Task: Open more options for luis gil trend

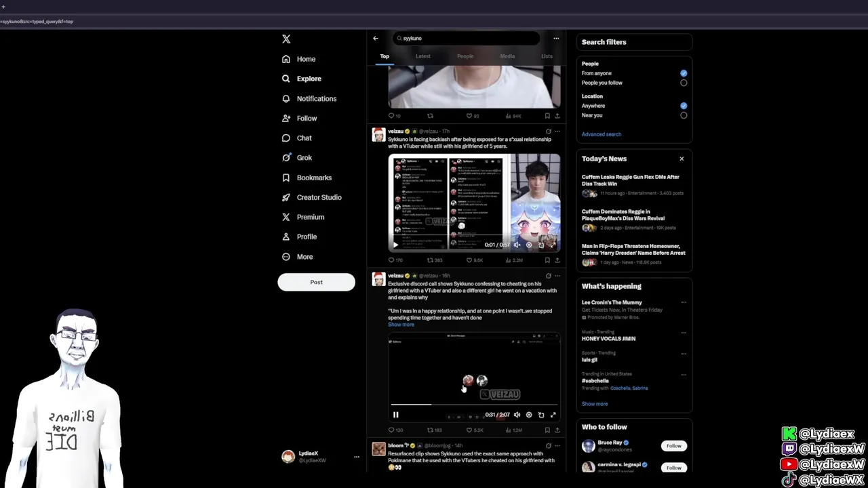Action: click(x=684, y=354)
